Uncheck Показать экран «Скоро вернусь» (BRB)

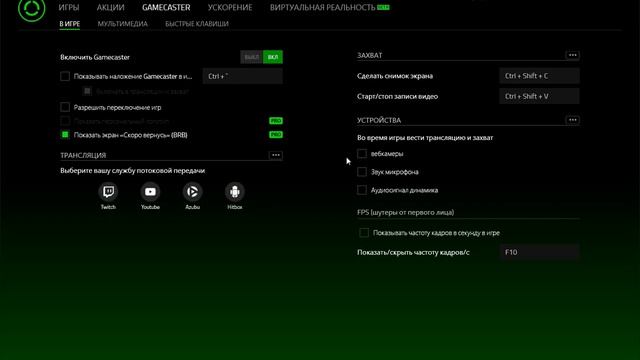[x=65, y=135]
